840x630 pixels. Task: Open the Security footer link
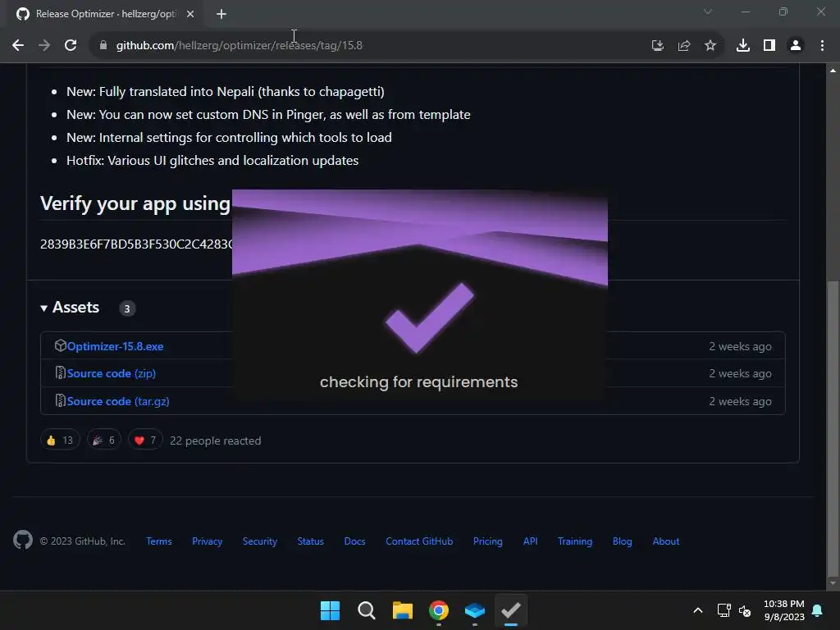click(260, 541)
